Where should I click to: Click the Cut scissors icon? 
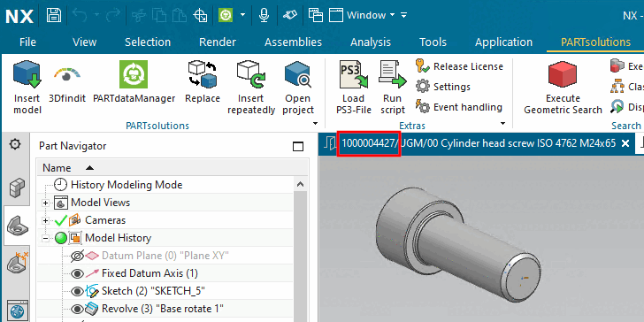139,16
